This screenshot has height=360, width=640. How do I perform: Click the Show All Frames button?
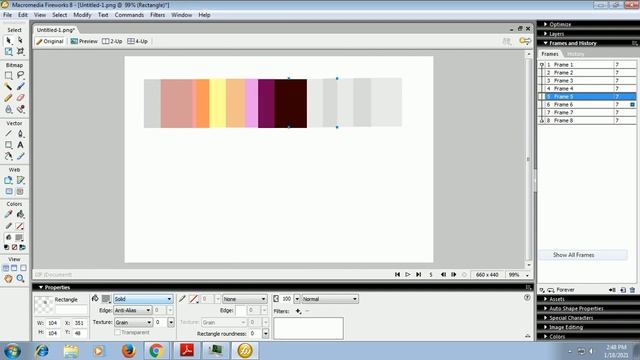(x=583, y=255)
